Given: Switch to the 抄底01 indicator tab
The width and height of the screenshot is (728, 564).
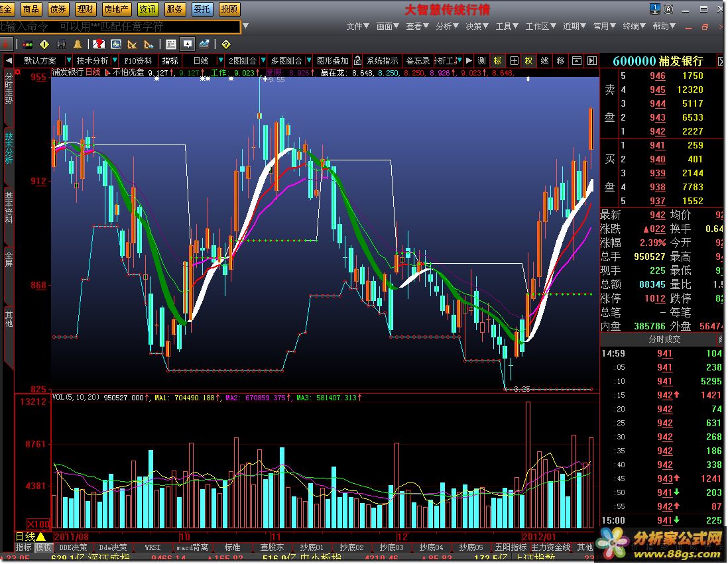Looking at the screenshot, I should [x=312, y=547].
